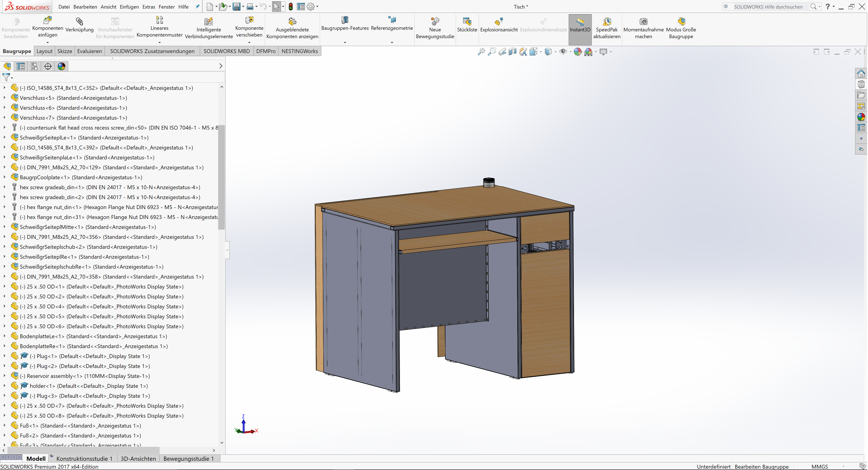
Task: Expand Verschluss<5> tree node
Action: click(x=4, y=98)
